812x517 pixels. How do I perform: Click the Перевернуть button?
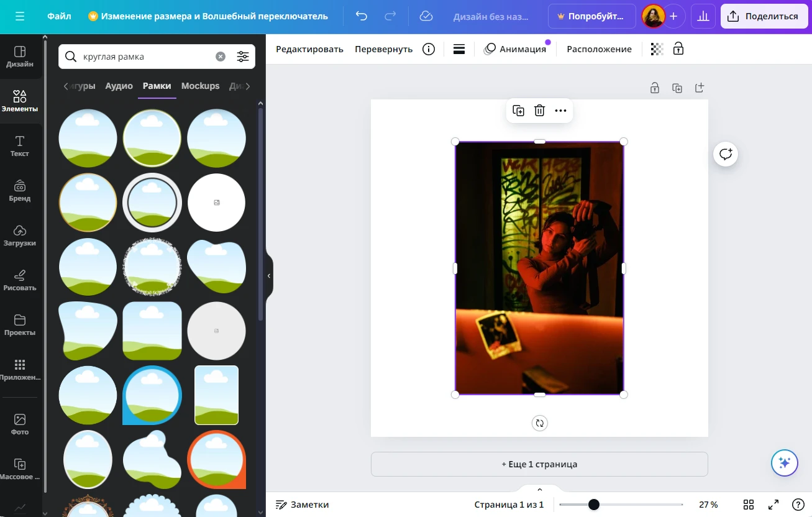pyautogui.click(x=383, y=49)
